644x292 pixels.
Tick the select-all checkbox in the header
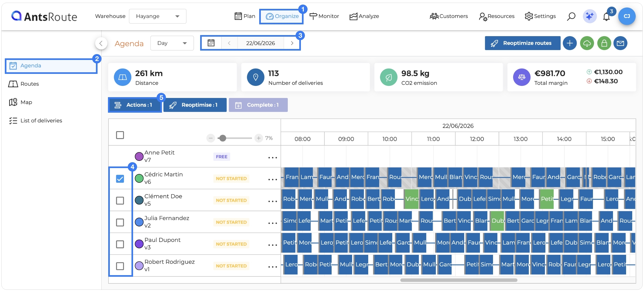pyautogui.click(x=120, y=135)
